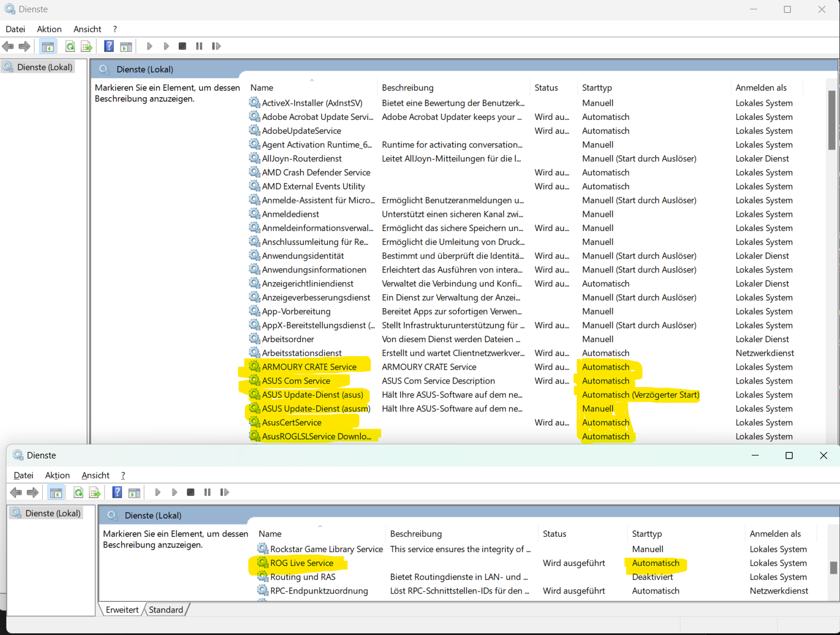
Task: Toggle action pane icon in upper Dienste toolbar
Action: click(126, 46)
